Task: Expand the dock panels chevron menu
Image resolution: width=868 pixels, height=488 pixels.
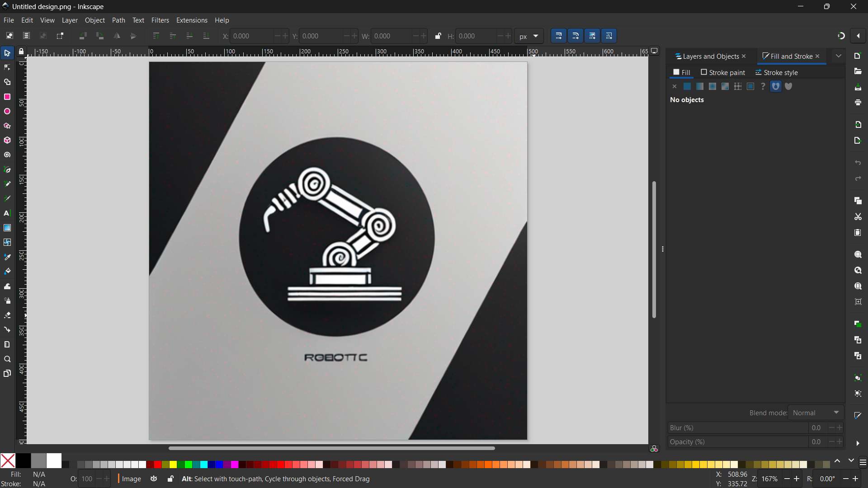Action: coord(838,56)
